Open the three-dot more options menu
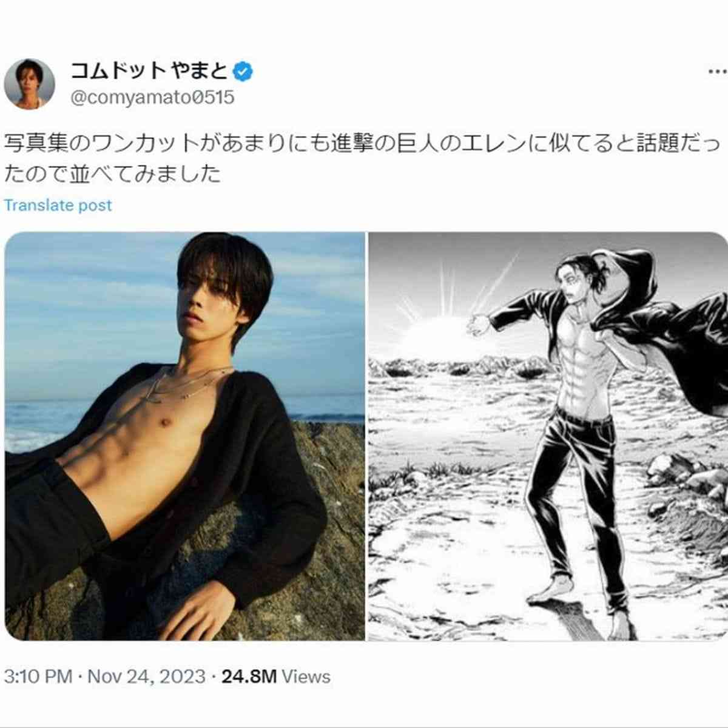Screen dimensions: 728x728 click(x=716, y=71)
